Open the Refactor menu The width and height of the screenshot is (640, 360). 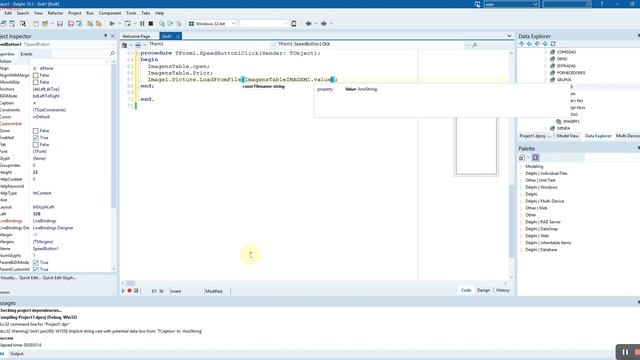56,13
